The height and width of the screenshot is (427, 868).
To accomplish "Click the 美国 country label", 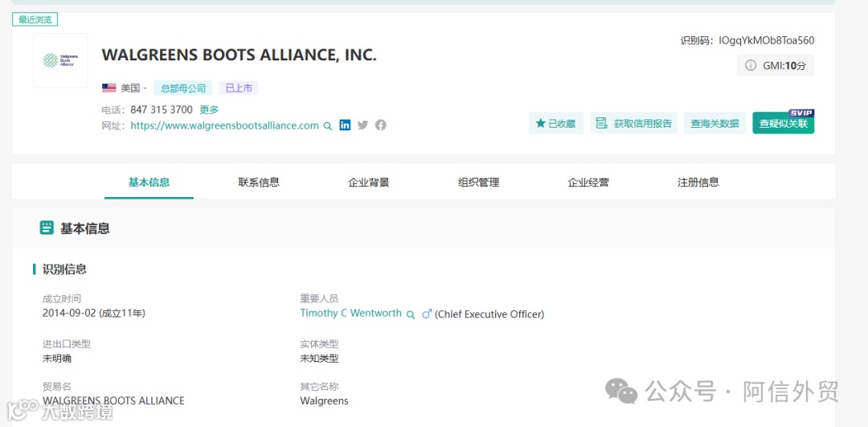I will point(131,88).
